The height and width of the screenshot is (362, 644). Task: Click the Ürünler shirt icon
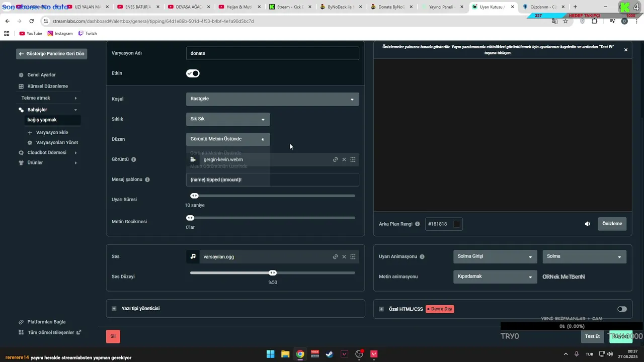(x=21, y=163)
